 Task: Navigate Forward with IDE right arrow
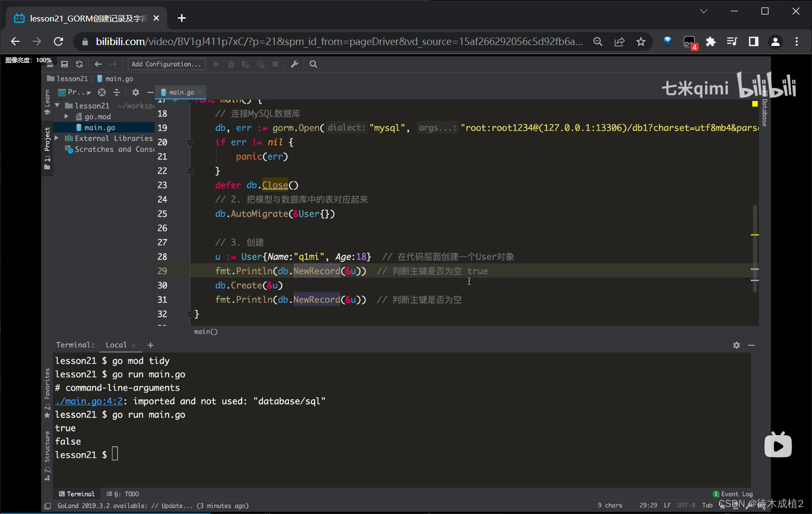113,64
